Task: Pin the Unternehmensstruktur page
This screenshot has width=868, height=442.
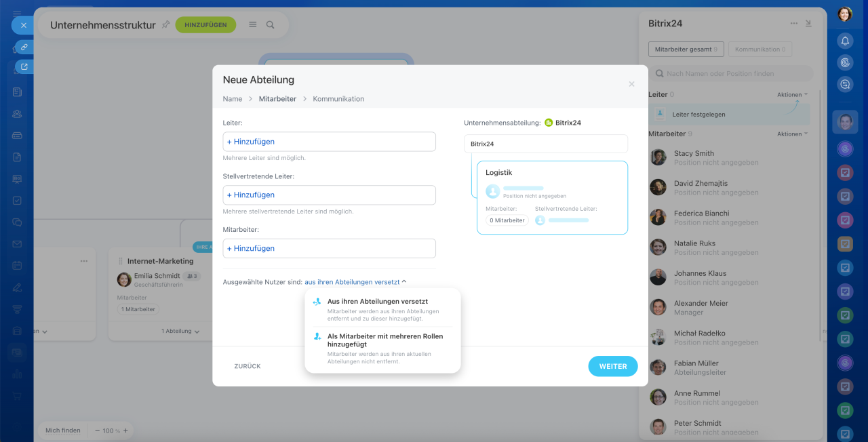Action: (165, 24)
